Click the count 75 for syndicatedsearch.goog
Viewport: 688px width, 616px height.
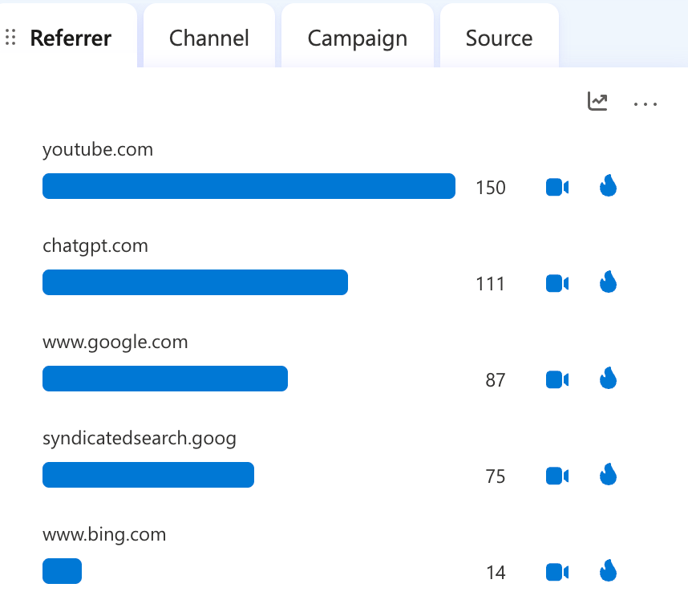point(496,476)
